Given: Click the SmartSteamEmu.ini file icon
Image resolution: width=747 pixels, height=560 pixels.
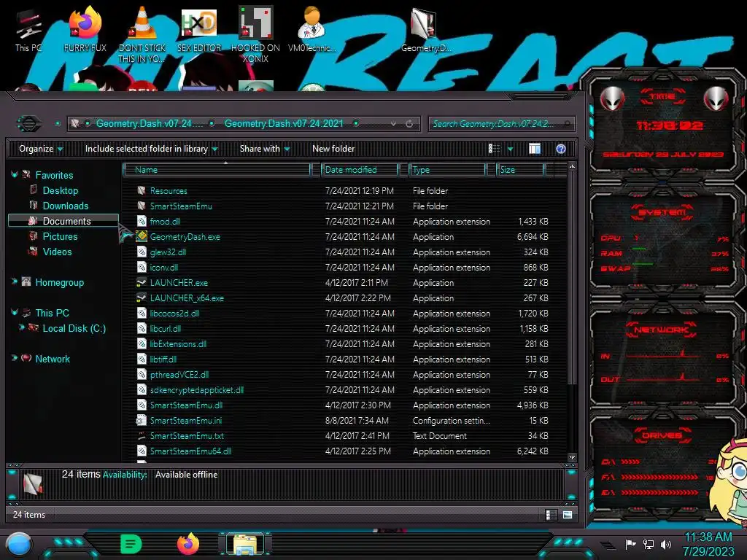Looking at the screenshot, I should tap(142, 421).
